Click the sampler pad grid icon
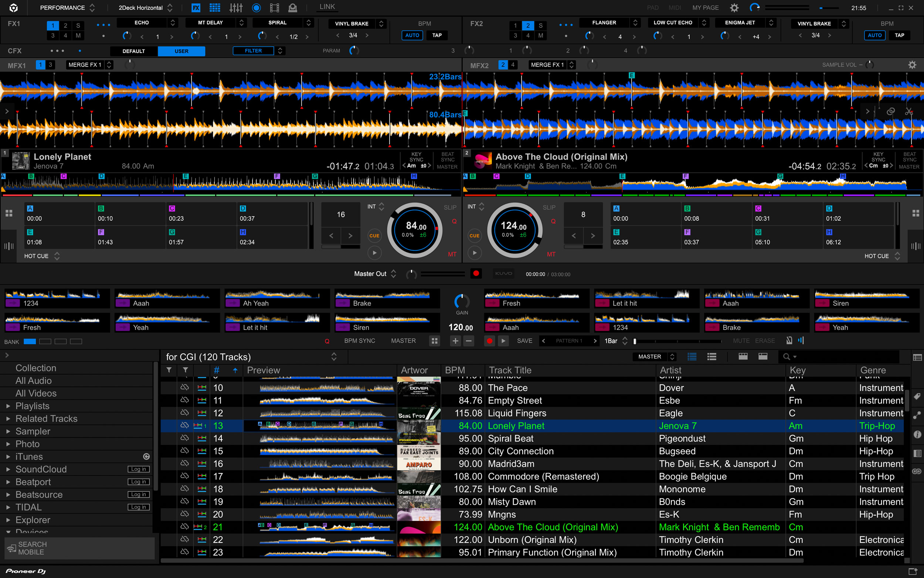This screenshot has height=578, width=924. click(x=434, y=341)
